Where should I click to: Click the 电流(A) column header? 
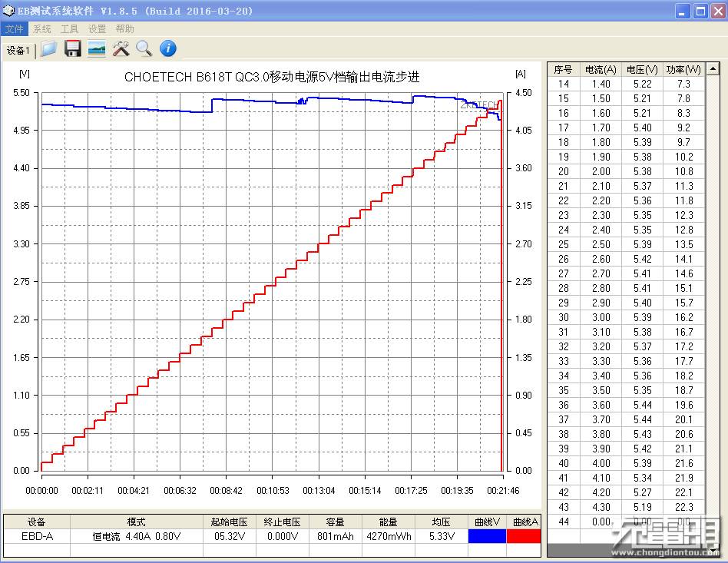601,69
